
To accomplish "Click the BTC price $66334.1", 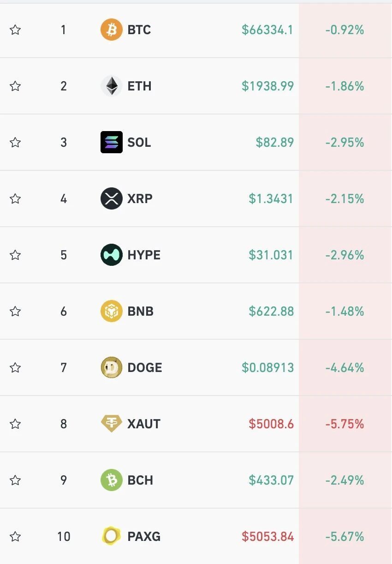I will (267, 30).
